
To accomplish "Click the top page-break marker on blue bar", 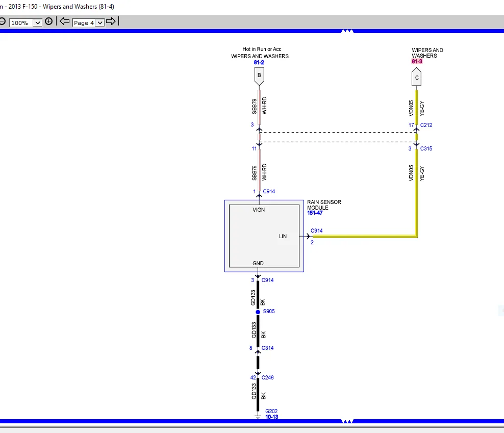I will coord(347,31).
